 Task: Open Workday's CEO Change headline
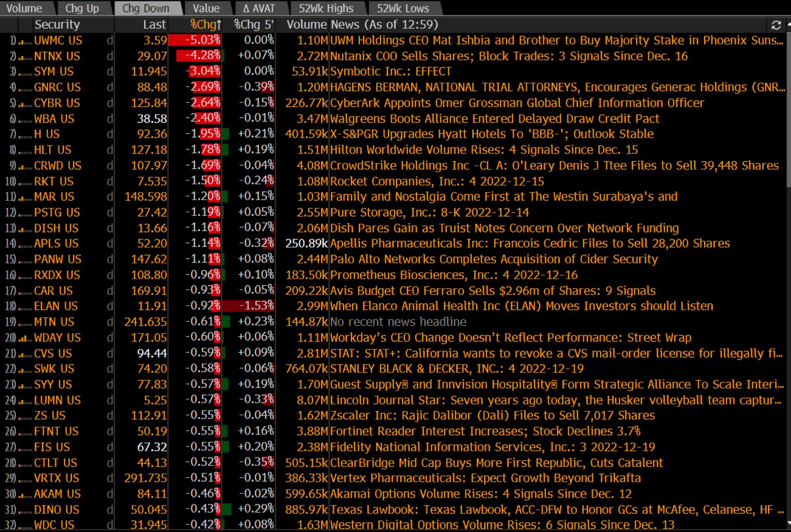[x=511, y=338]
